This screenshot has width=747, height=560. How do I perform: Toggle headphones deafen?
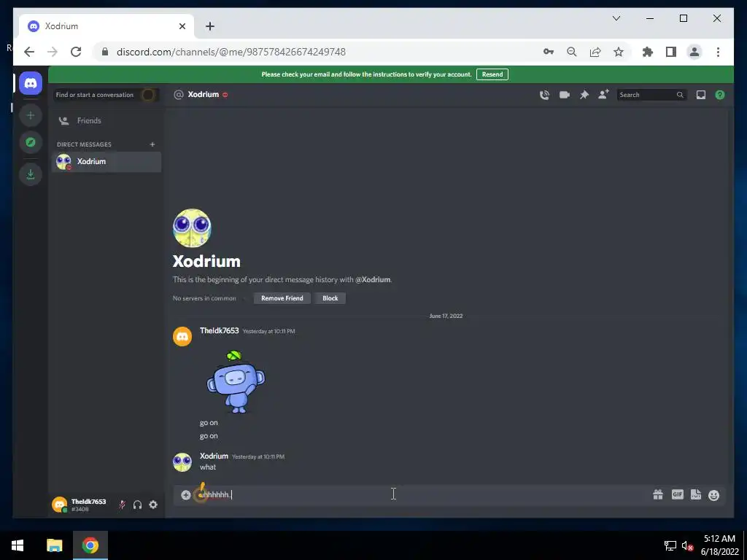[x=137, y=505]
